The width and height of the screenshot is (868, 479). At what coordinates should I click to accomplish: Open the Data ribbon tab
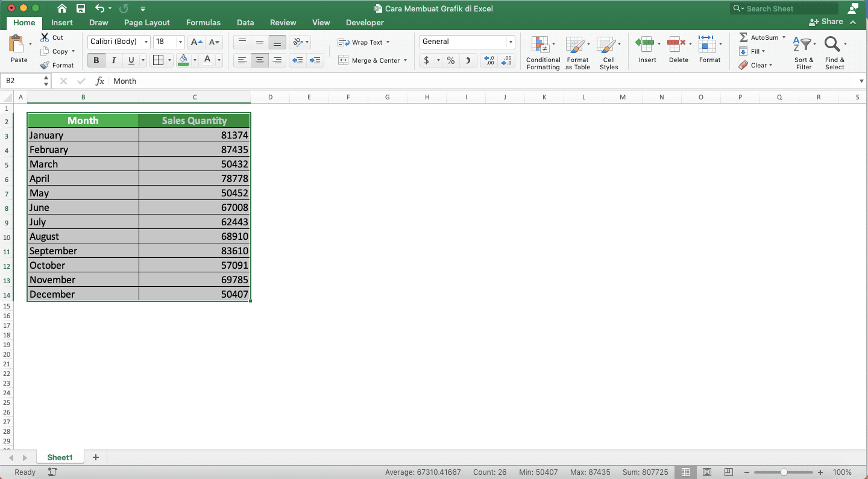click(x=245, y=23)
